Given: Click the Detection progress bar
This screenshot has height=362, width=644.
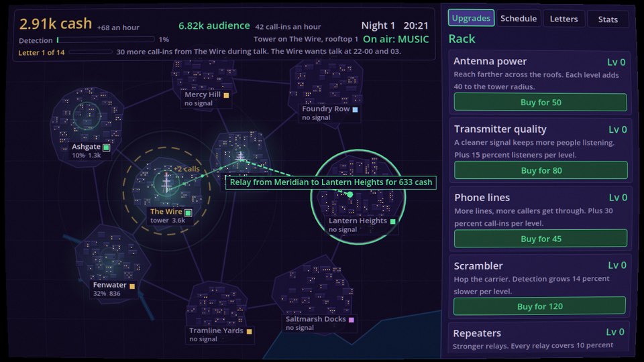Looking at the screenshot, I should coord(105,40).
